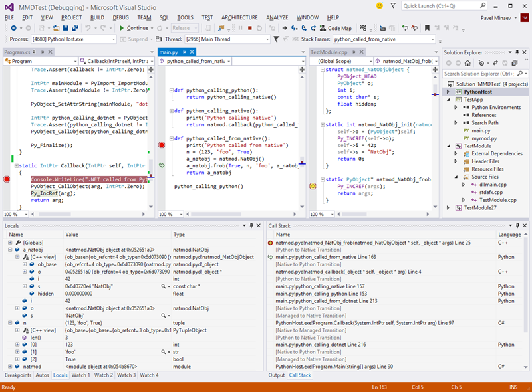The image size is (532, 392).
Task: Select the Breakpoints tab at the bottom
Action: (x=17, y=375)
